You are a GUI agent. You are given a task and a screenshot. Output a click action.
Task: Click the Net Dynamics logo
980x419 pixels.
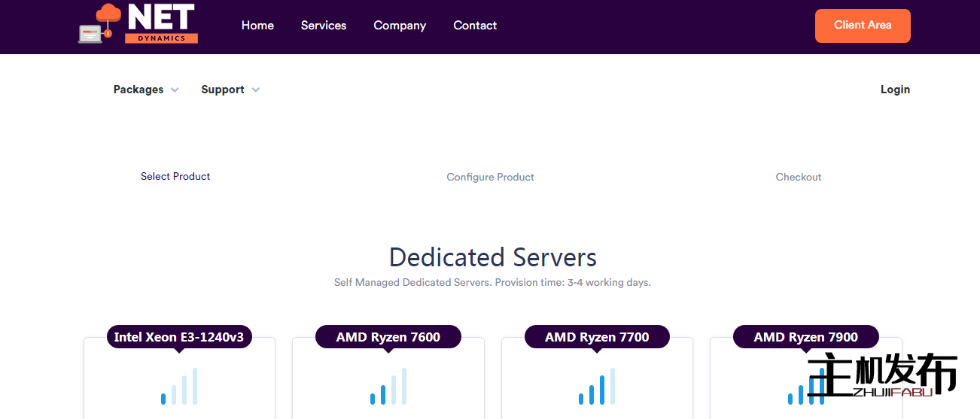pyautogui.click(x=138, y=24)
